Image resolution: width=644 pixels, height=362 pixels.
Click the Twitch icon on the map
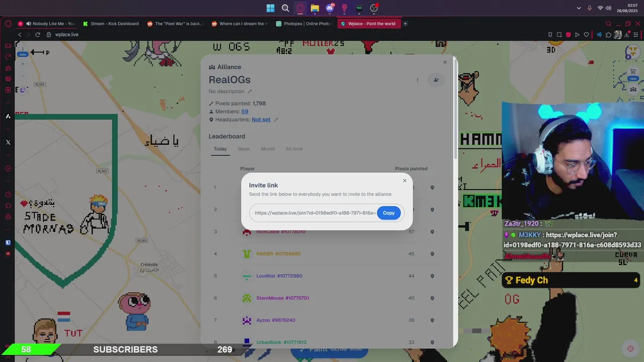22,89
